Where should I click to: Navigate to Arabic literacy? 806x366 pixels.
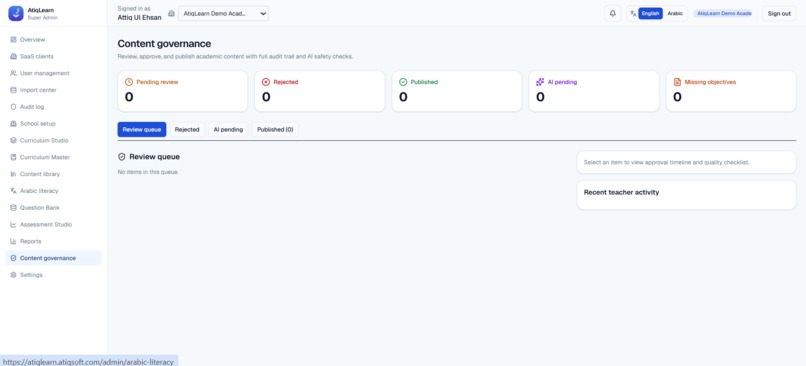(x=53, y=191)
